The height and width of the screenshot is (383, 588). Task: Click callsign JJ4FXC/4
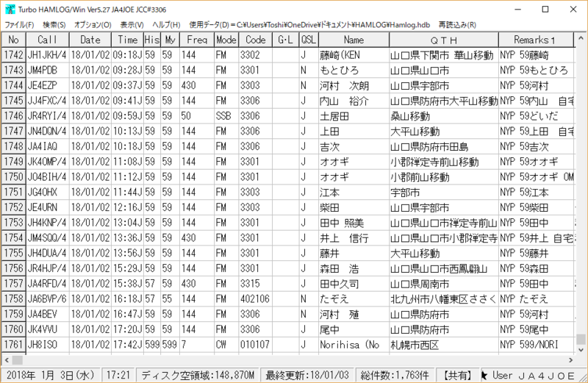(x=47, y=101)
